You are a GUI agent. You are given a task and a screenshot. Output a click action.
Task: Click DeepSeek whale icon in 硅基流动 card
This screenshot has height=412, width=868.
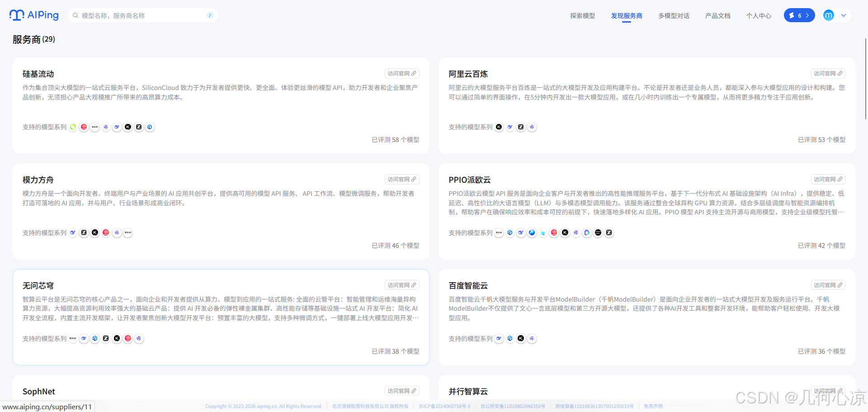(117, 127)
